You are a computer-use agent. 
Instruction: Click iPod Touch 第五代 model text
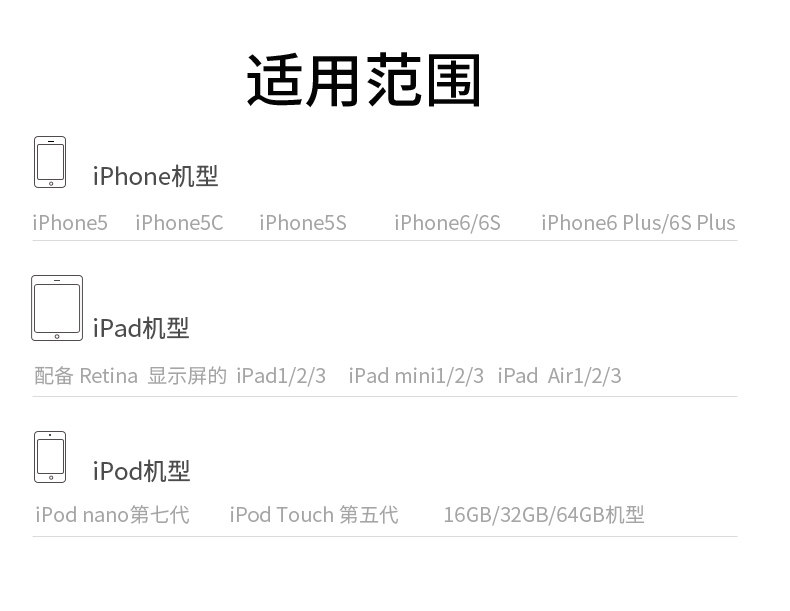coord(314,515)
